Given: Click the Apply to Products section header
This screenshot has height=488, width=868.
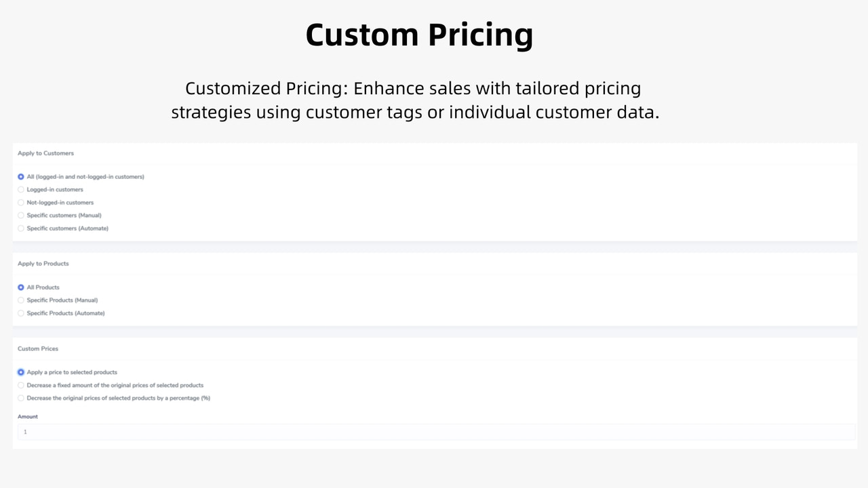Looking at the screenshot, I should 43,263.
